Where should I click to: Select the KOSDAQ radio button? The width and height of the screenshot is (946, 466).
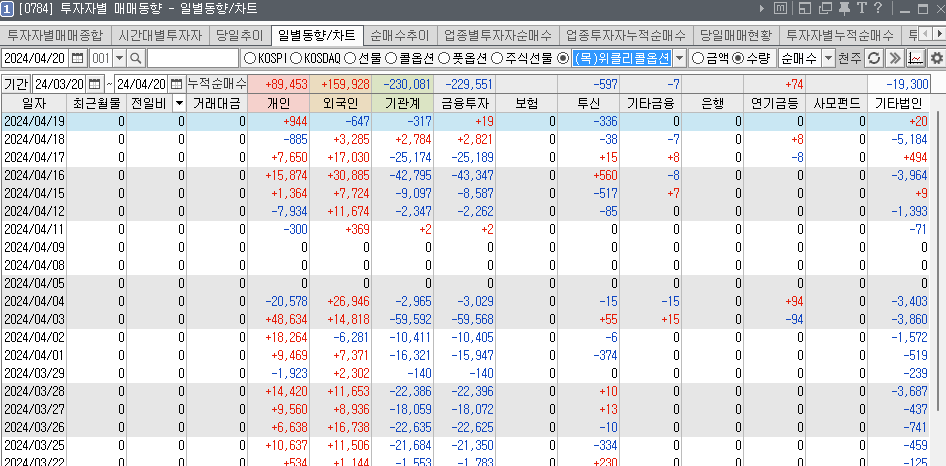tap(296, 58)
